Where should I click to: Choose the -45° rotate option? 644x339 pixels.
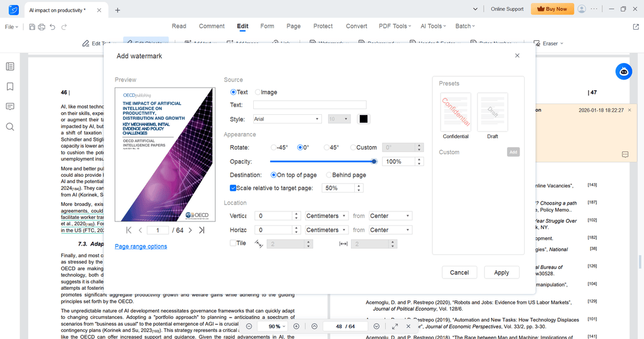click(273, 147)
